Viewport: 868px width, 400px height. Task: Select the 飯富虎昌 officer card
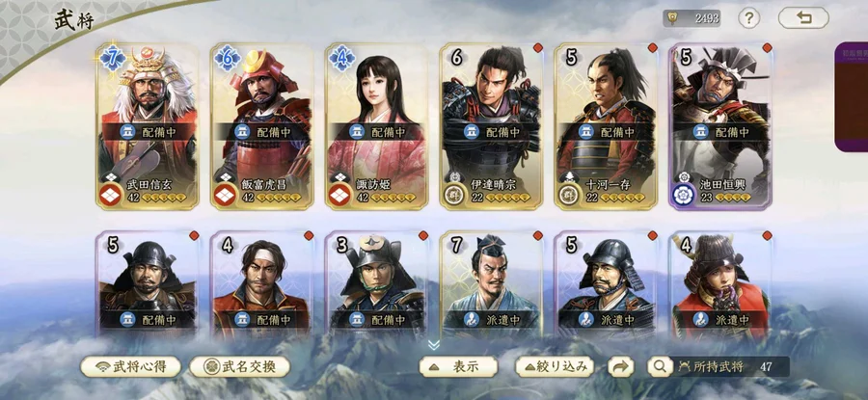click(261, 126)
